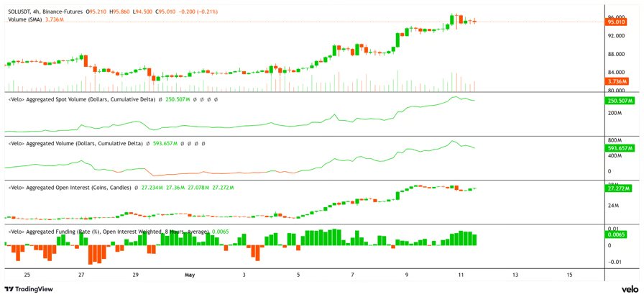
Task: Click the 200M level on spot volume axis
Action: point(615,113)
